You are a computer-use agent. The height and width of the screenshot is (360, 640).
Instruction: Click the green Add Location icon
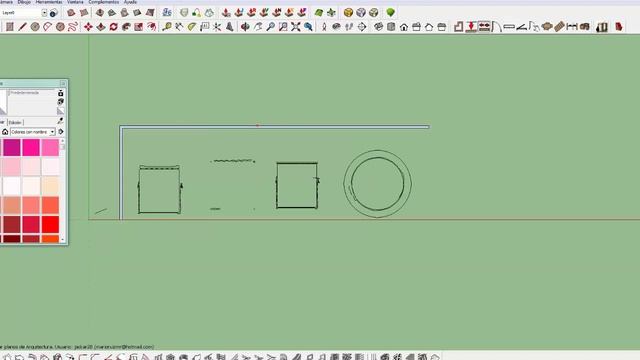[x=391, y=13]
